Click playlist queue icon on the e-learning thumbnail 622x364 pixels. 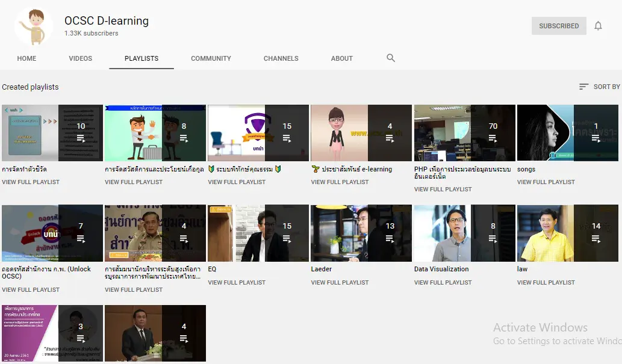pos(390,138)
